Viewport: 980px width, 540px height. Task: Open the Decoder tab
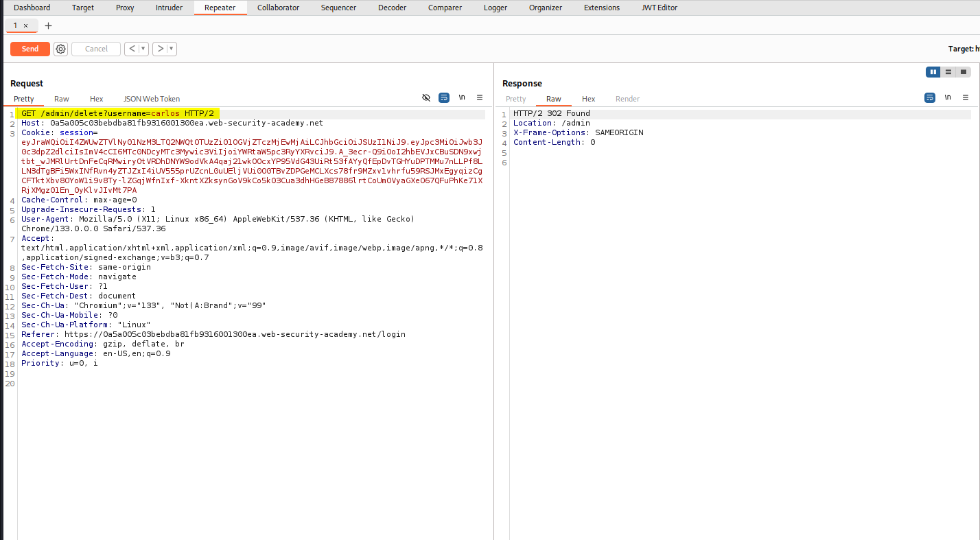(x=392, y=8)
